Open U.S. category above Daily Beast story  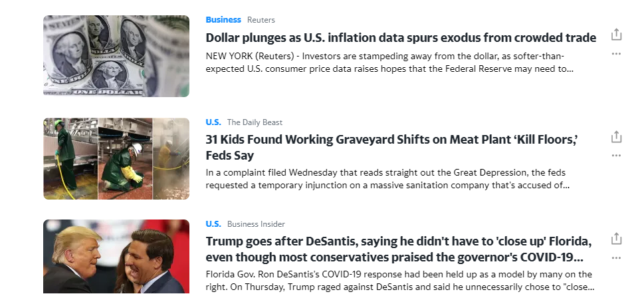213,122
